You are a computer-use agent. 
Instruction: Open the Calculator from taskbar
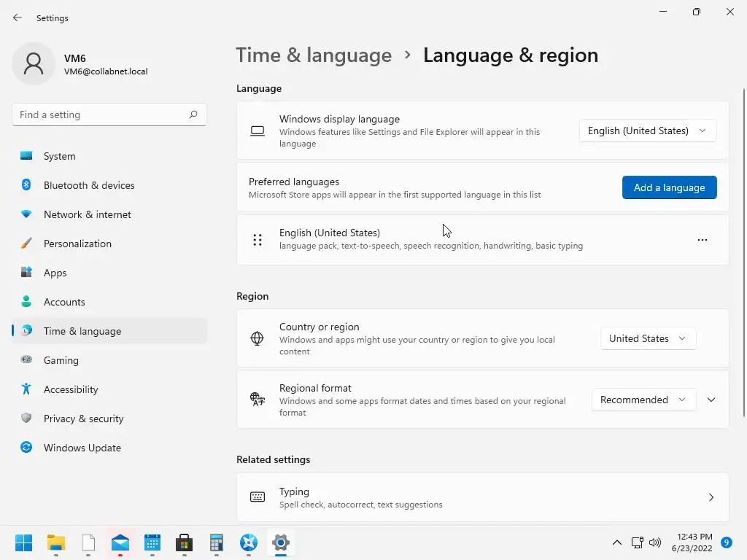pyautogui.click(x=216, y=542)
